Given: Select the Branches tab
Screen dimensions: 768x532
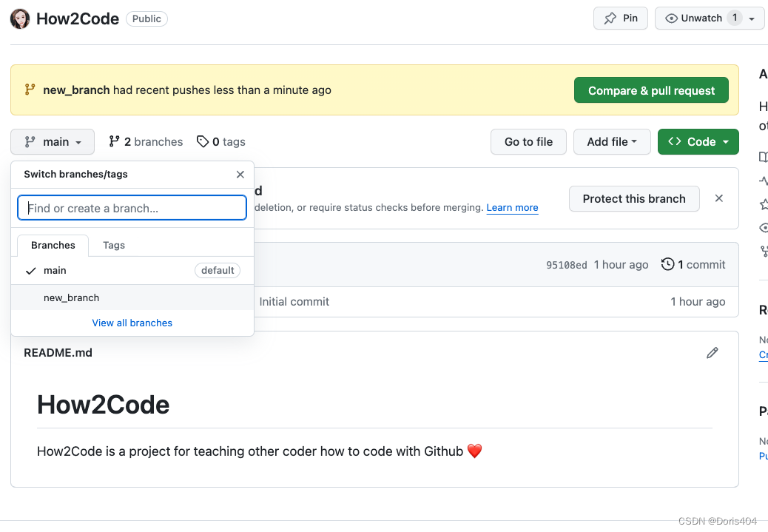Looking at the screenshot, I should (53, 245).
